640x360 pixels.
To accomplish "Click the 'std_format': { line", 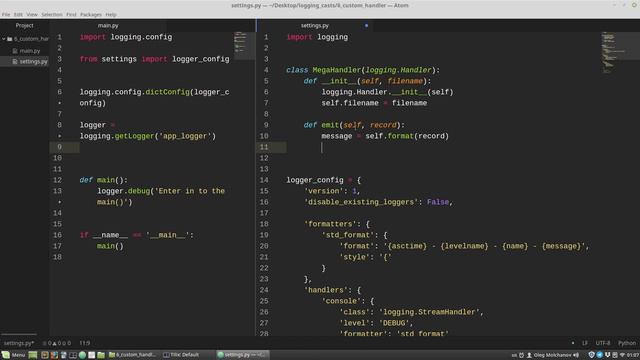I will tap(354, 235).
